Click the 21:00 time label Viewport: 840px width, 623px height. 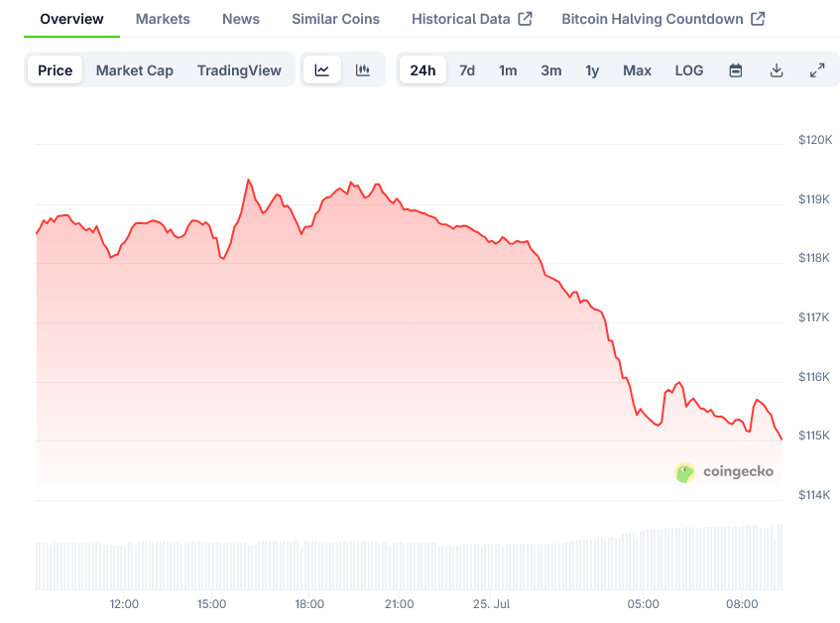pyautogui.click(x=399, y=604)
